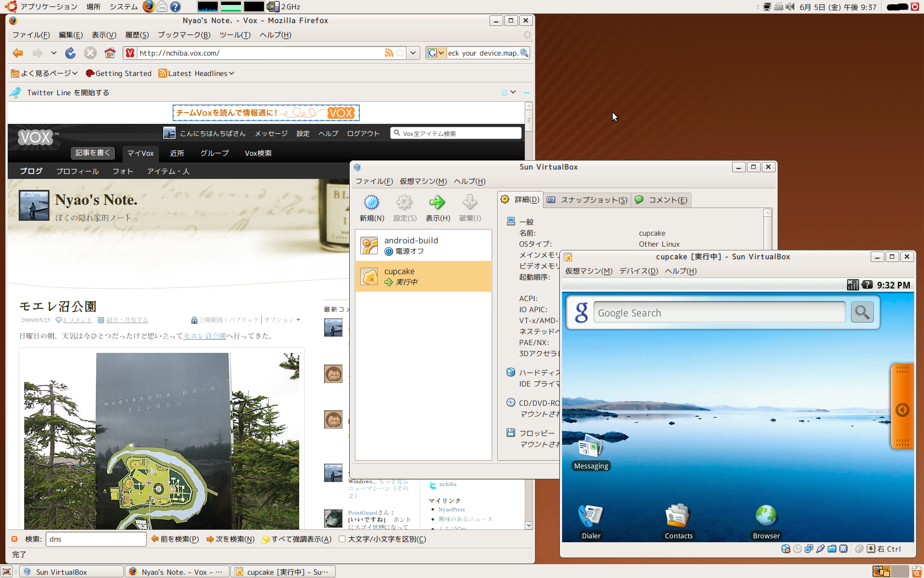Open blog post オプション dropdown
The width and height of the screenshot is (924, 578).
[282, 320]
